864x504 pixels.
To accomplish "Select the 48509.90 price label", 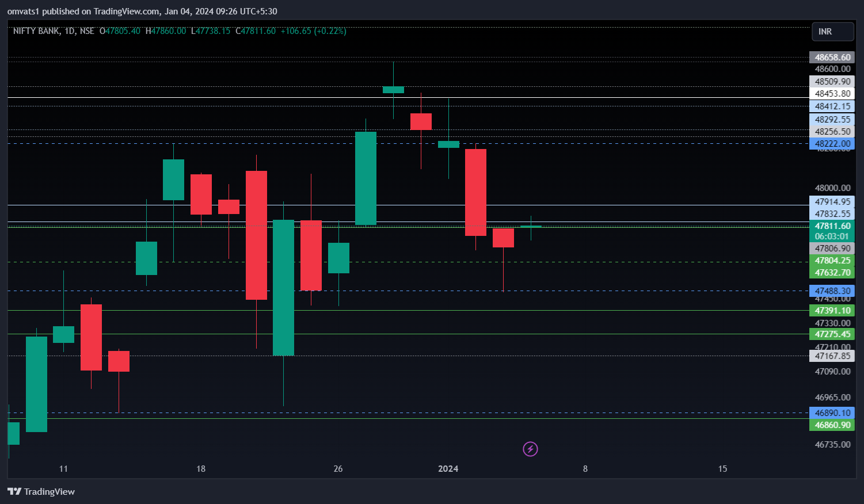I will tap(832, 81).
